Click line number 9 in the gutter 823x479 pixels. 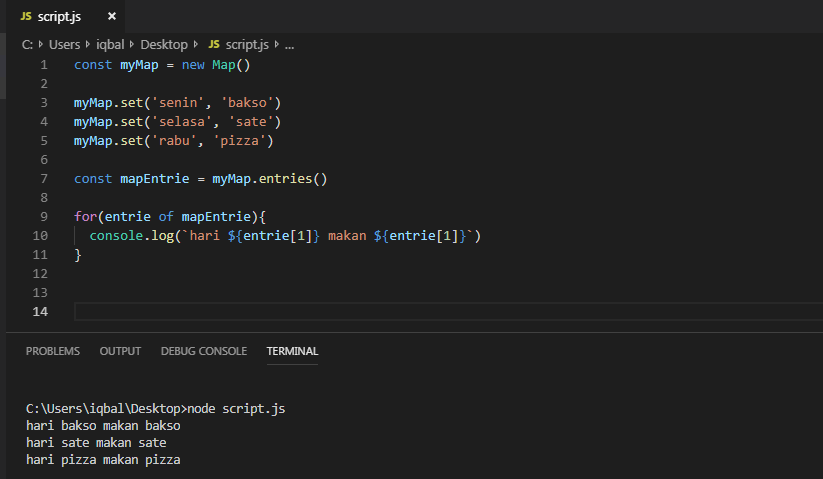coord(44,217)
